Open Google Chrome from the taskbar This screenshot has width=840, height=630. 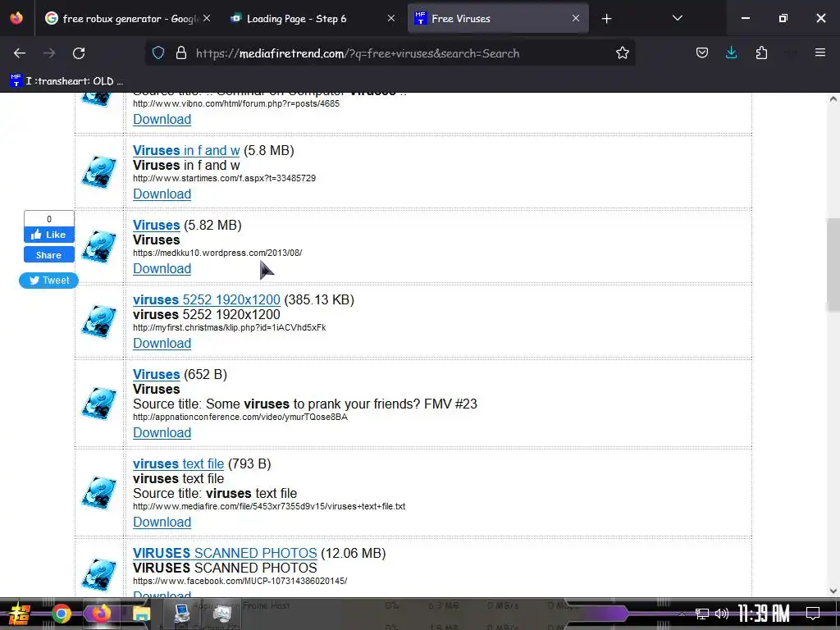[61, 614]
